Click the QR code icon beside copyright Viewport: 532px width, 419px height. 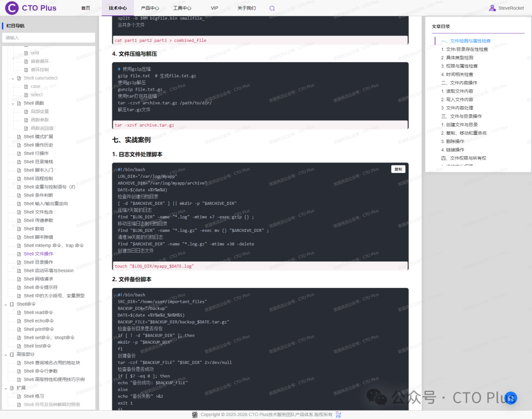click(x=195, y=415)
